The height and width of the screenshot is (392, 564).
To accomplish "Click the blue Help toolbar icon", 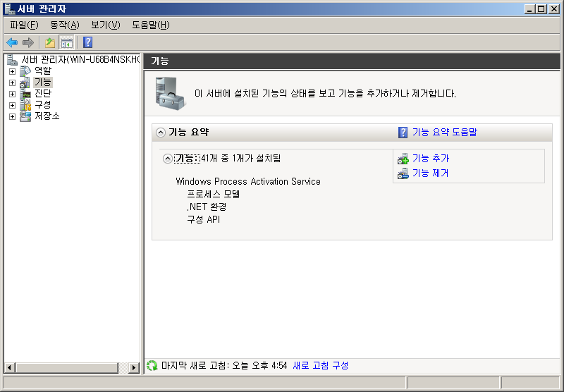I will 87,42.
